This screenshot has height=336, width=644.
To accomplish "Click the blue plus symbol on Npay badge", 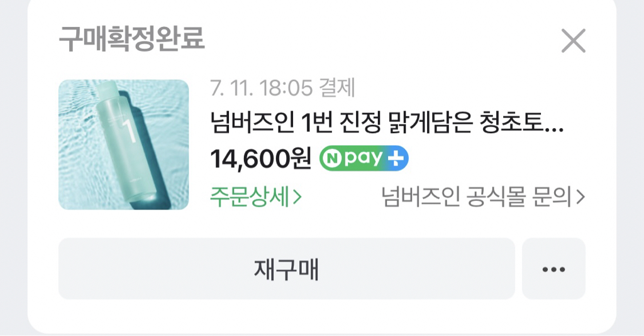I will (397, 158).
